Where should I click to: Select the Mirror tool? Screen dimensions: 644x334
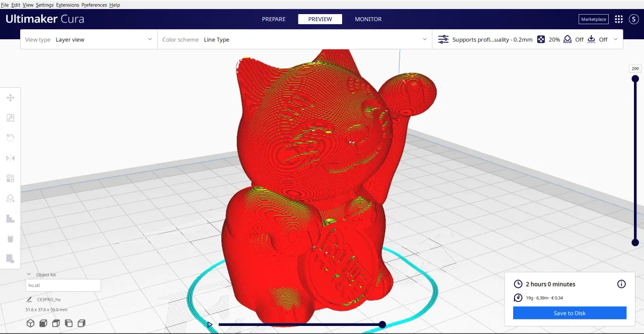point(10,158)
